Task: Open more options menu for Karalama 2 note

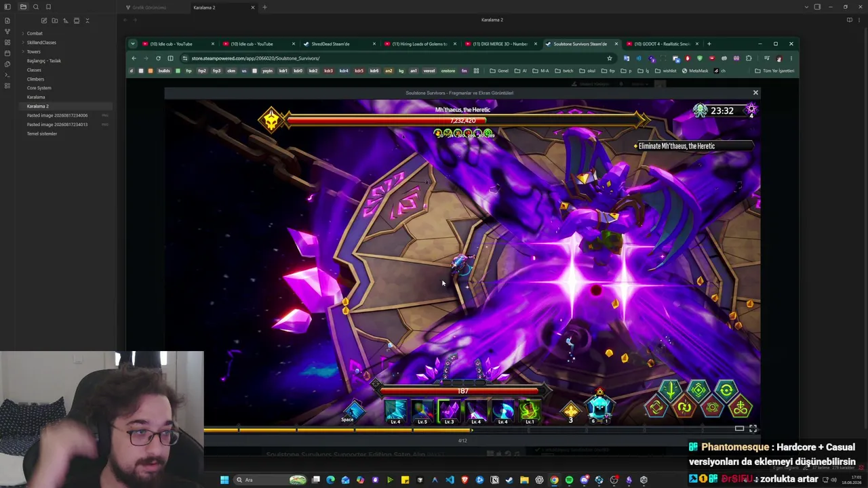Action: (861, 20)
